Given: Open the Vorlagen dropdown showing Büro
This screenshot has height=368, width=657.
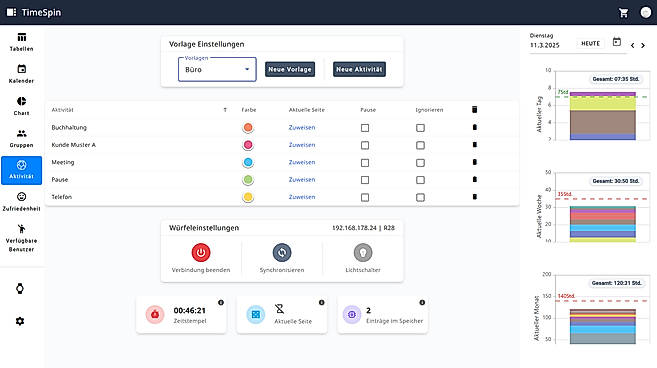Looking at the screenshot, I should (217, 69).
